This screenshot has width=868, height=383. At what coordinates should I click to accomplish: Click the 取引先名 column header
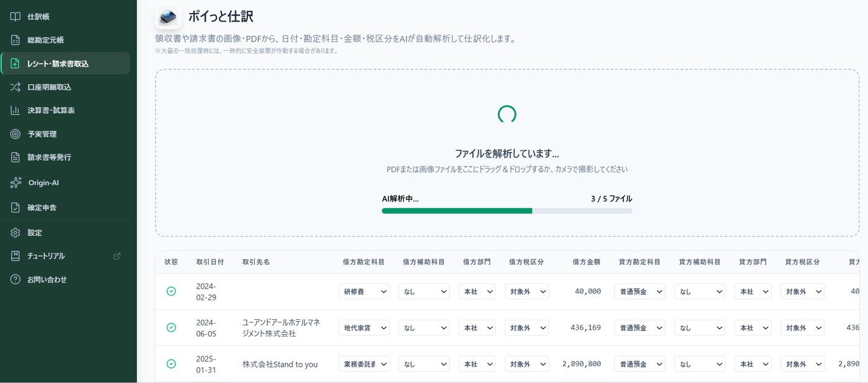point(256,262)
